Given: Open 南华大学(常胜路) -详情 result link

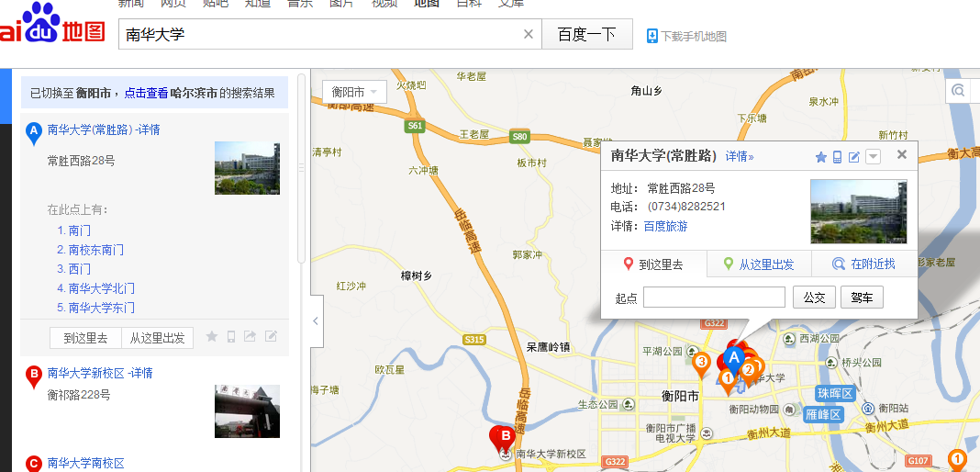Looking at the screenshot, I should [x=104, y=129].
